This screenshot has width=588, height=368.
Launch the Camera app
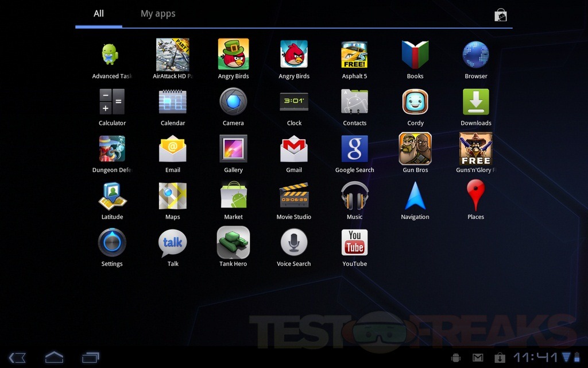click(233, 102)
